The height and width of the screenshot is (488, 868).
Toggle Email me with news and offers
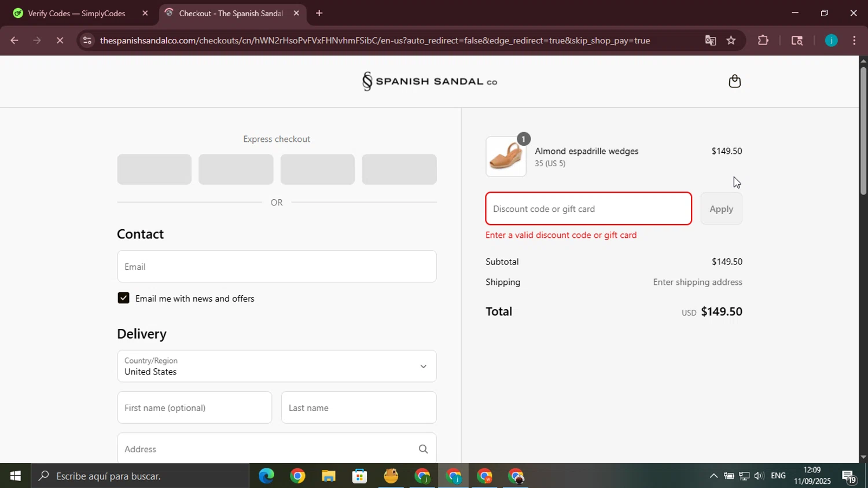123,298
